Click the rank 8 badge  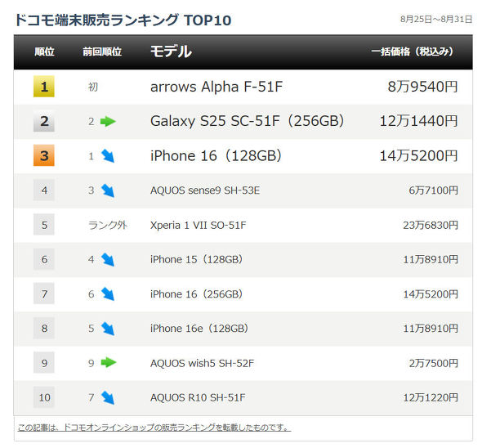coord(44,329)
